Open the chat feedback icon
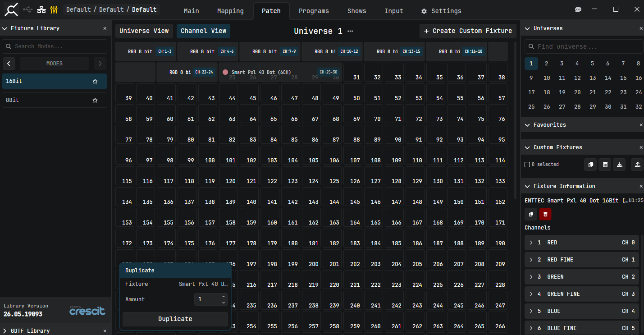This screenshot has height=335, width=644. (x=578, y=9)
